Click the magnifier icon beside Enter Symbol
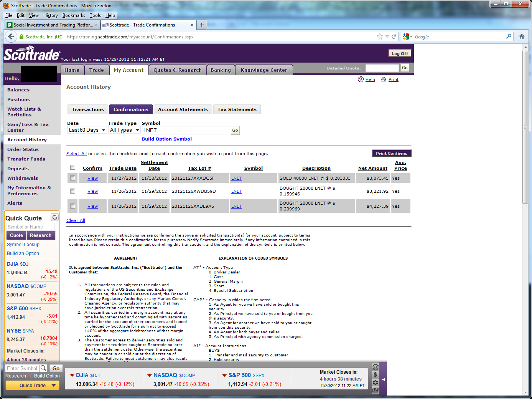Screen dimensions: 532x399 click(43, 368)
